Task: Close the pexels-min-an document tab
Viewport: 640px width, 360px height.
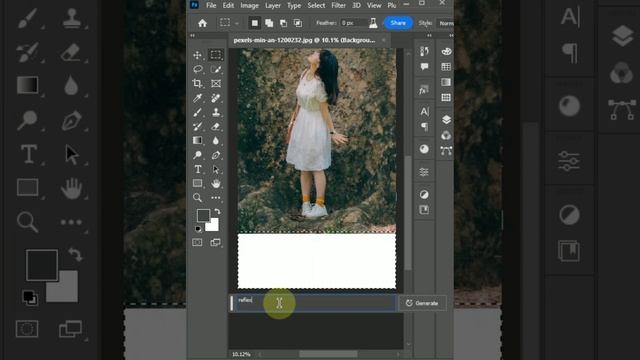Action: click(384, 40)
